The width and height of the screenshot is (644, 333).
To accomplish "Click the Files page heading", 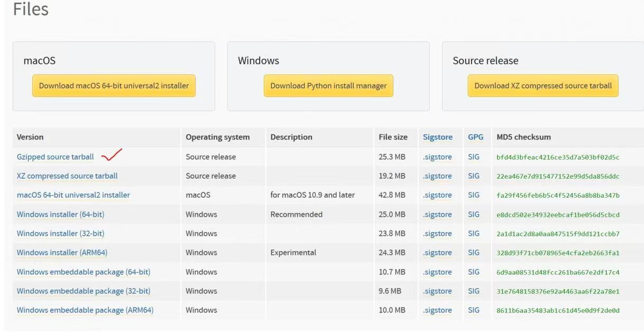I will pos(31,9).
